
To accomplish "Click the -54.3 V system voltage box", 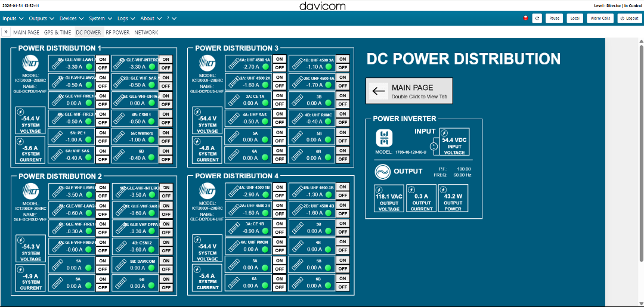I will coord(31,249).
